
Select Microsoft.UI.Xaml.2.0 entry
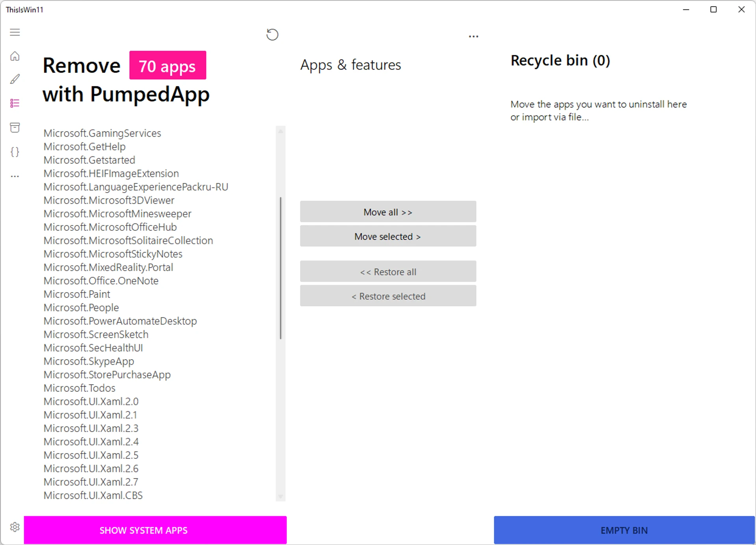click(91, 401)
